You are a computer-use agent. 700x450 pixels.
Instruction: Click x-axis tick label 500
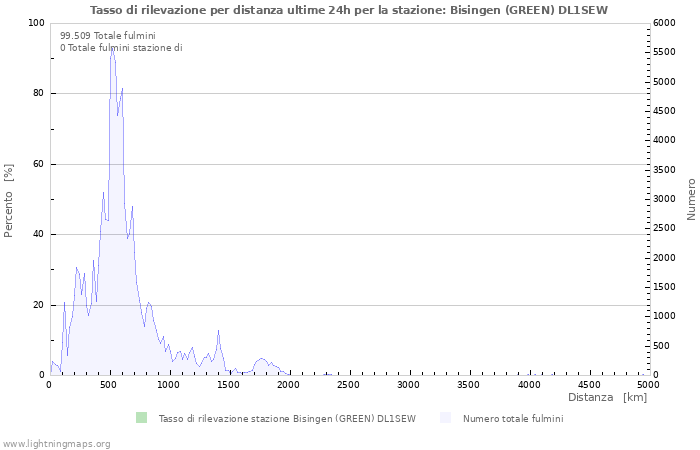(109, 385)
